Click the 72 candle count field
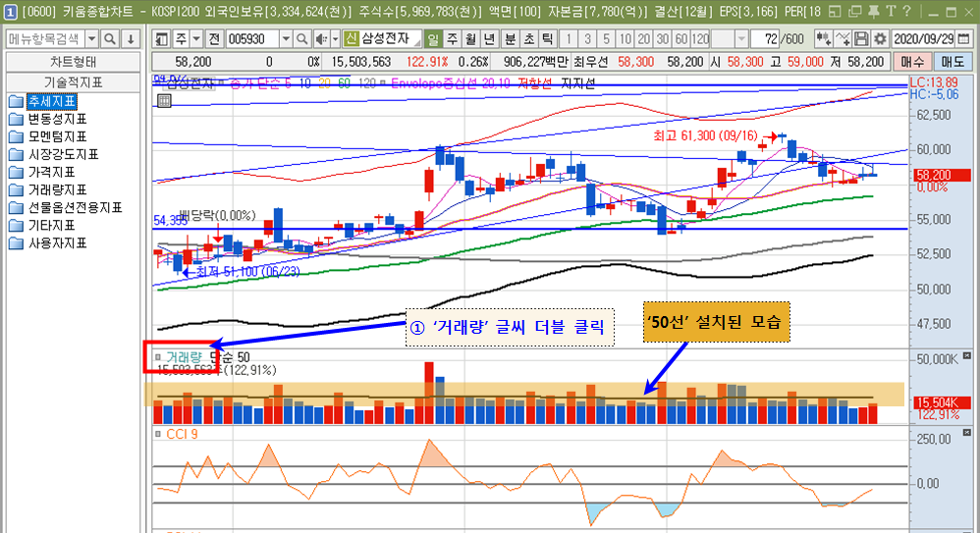 [767, 39]
